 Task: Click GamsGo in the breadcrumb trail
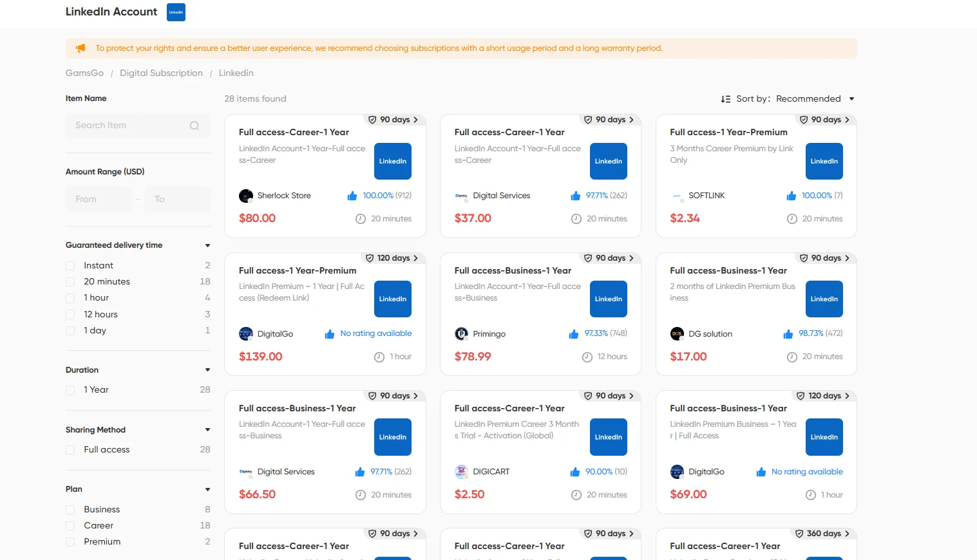click(x=84, y=73)
